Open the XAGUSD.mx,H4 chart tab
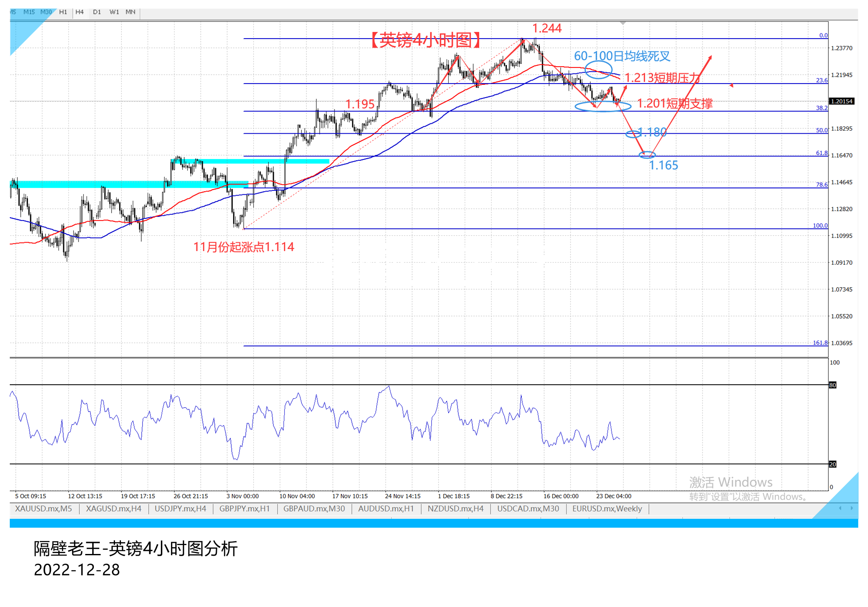 (114, 509)
